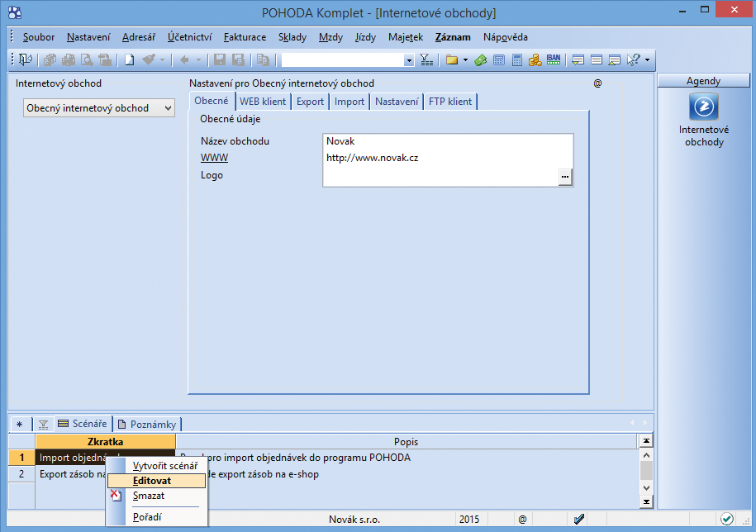Select row number 2 header in scenario table
Image resolution: width=756 pixels, height=532 pixels.
[x=21, y=473]
